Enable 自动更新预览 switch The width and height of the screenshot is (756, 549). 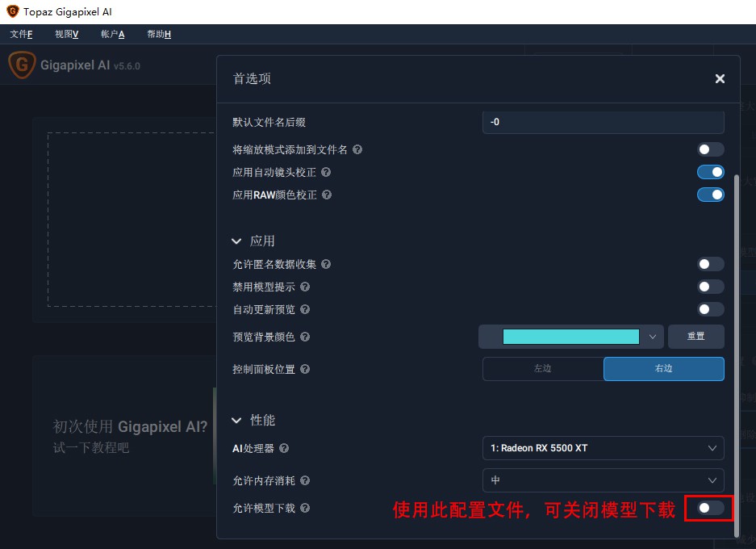[710, 309]
